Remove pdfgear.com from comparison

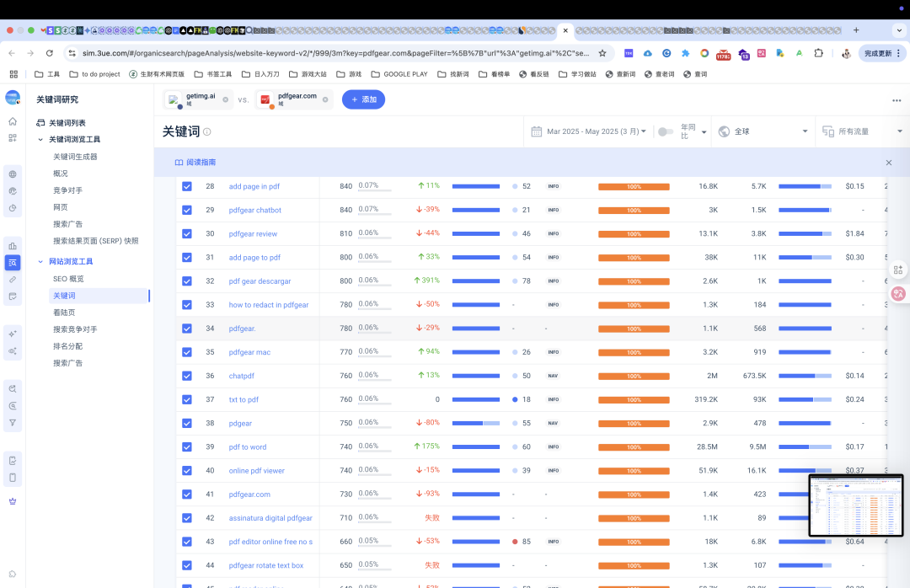(325, 100)
